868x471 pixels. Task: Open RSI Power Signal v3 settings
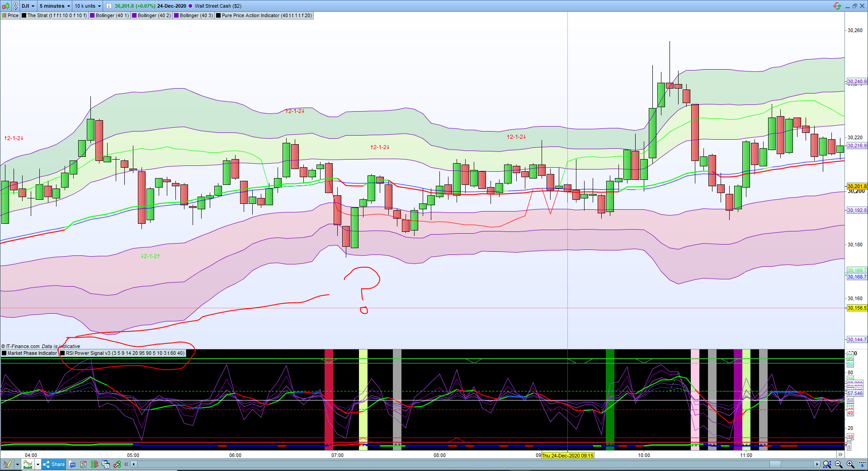[123, 353]
